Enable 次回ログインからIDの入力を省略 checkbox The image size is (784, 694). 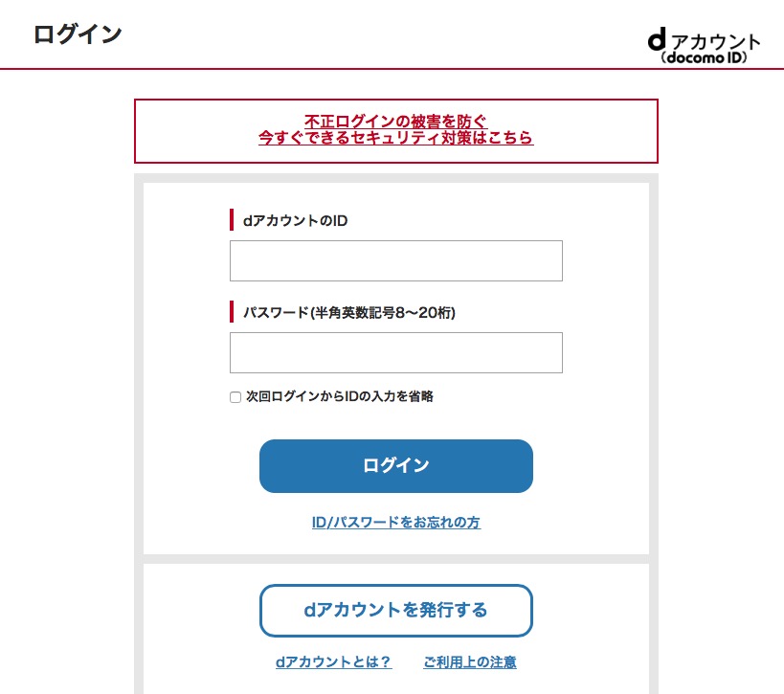pyautogui.click(x=235, y=397)
